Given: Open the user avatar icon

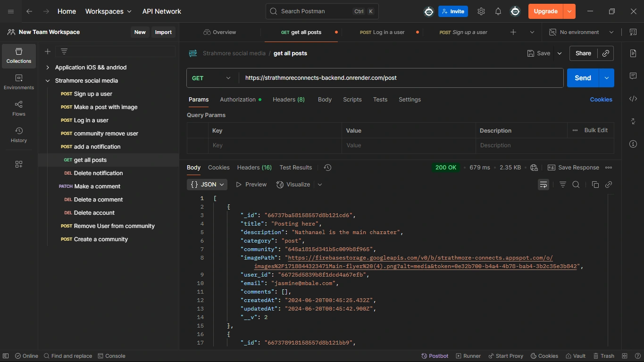Looking at the screenshot, I should click(x=515, y=11).
